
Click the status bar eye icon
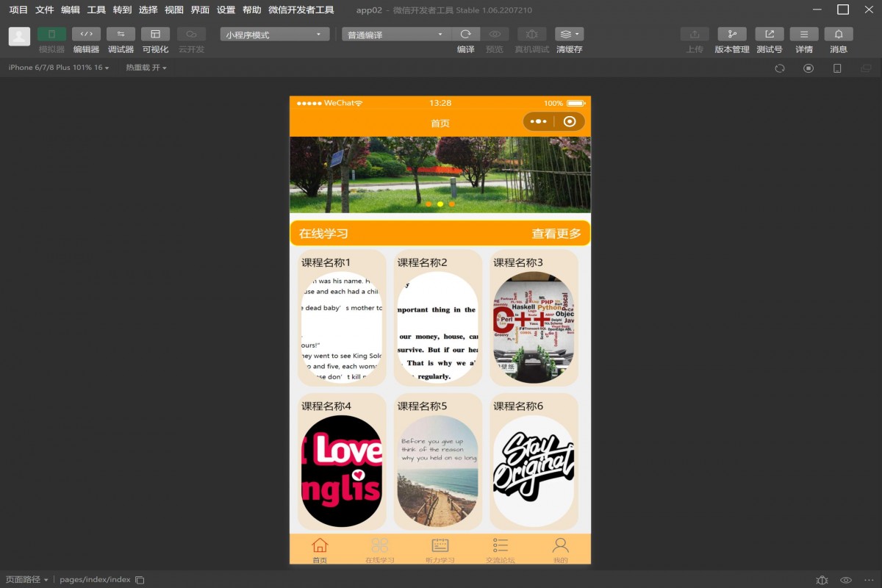846,580
